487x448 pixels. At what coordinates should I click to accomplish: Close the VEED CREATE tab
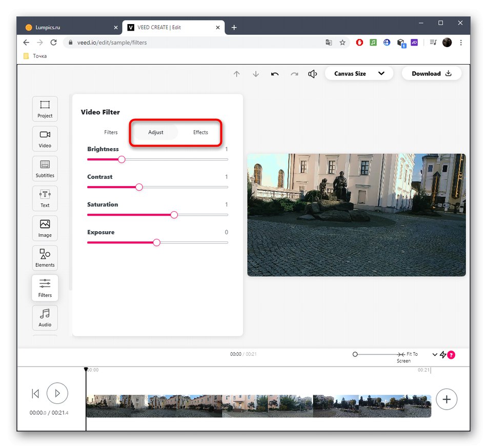(218, 27)
